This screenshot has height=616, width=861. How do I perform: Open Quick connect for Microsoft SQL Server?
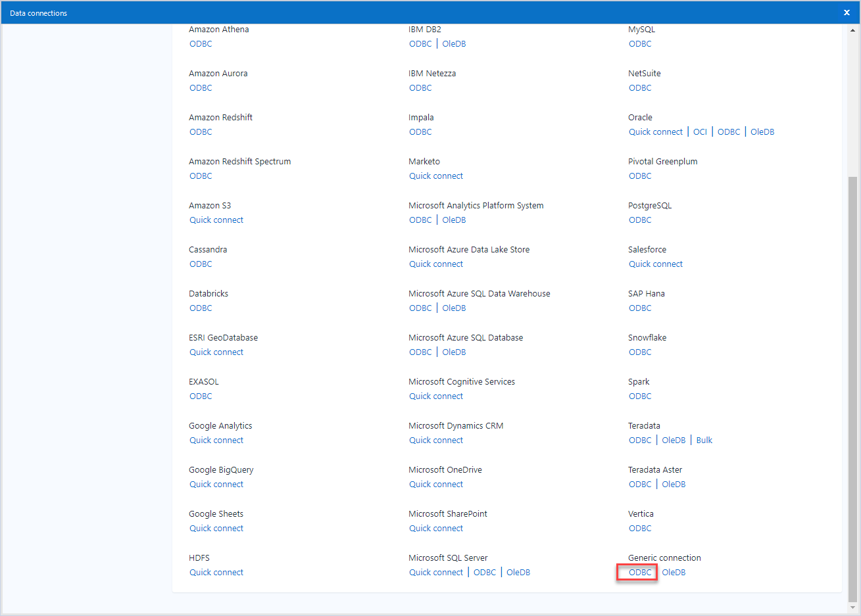click(x=436, y=572)
